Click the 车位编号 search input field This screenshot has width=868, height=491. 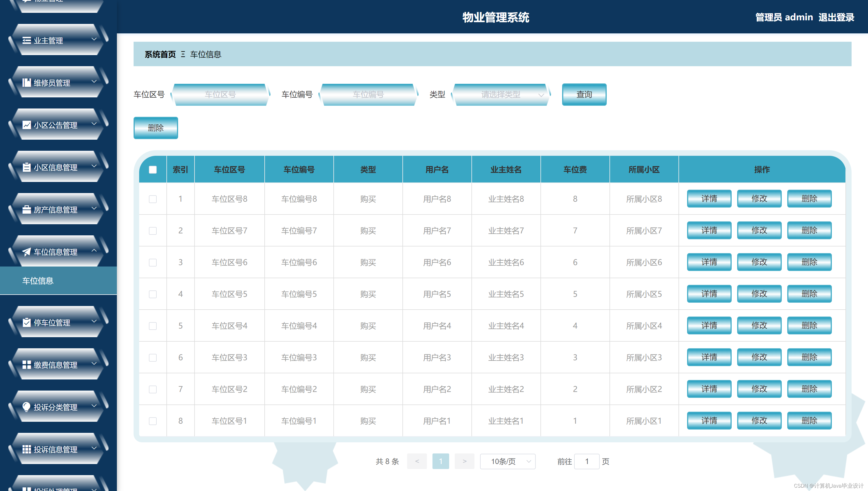(368, 94)
